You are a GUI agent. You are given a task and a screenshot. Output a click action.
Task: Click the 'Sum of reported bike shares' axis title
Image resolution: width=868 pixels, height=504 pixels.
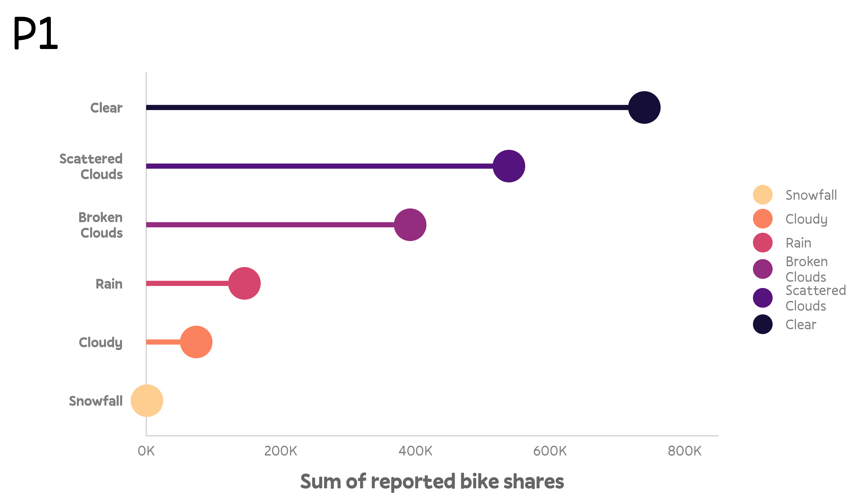(432, 481)
